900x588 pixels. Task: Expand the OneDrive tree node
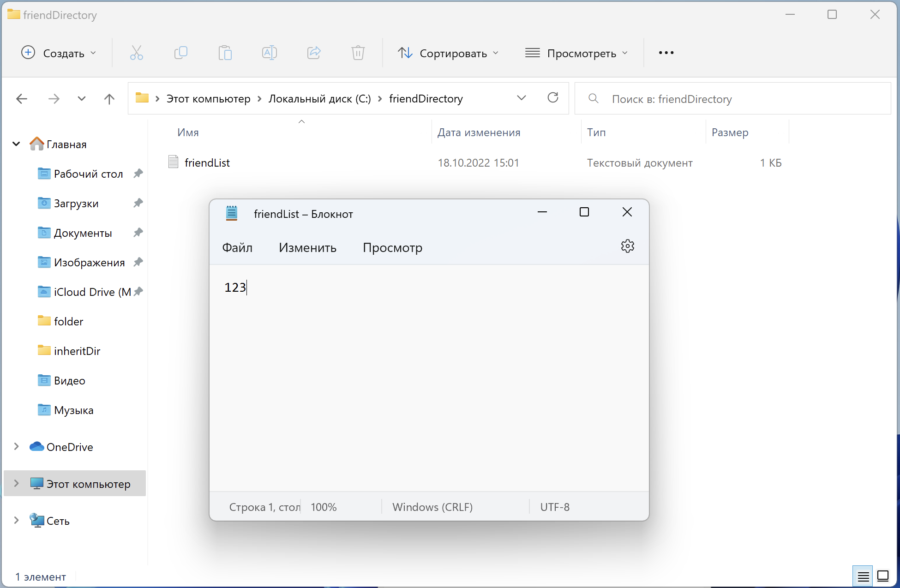click(x=17, y=446)
